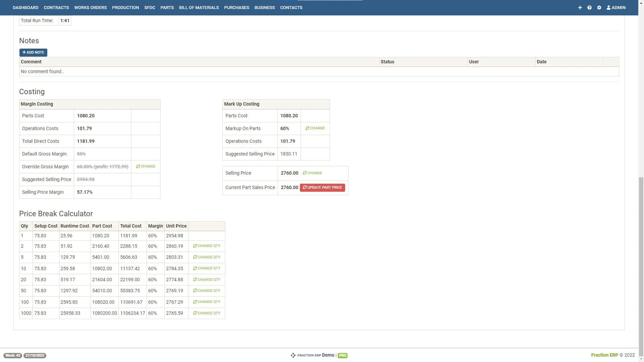The image size is (644, 362).
Task: Click Change Qty for quantity 50 row
Action: [207, 291]
